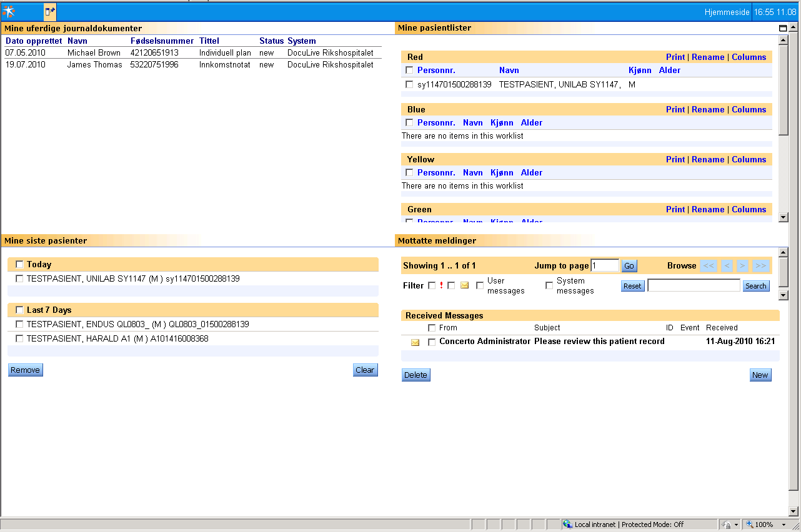Click the red exclamation priority filter icon
The image size is (801, 532).
(x=441, y=285)
